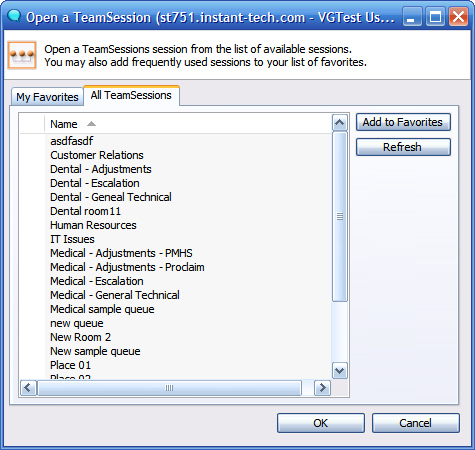Click the chat bubble icon in title bar

pos(14,16)
